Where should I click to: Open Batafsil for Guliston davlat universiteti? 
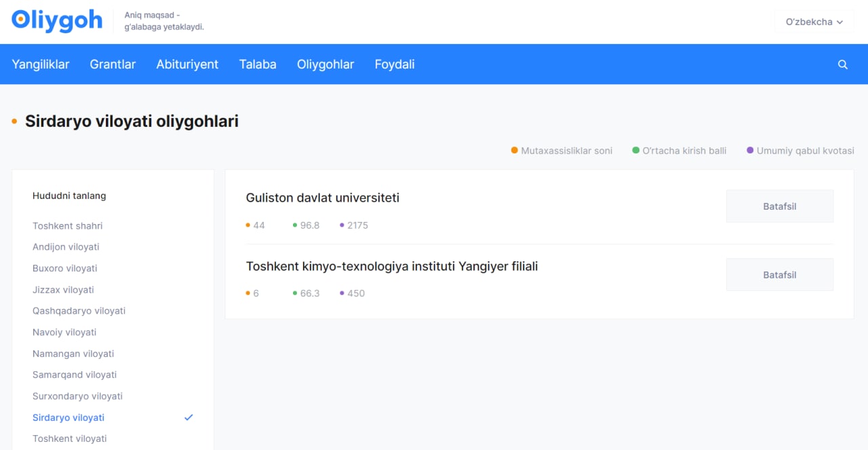click(779, 206)
